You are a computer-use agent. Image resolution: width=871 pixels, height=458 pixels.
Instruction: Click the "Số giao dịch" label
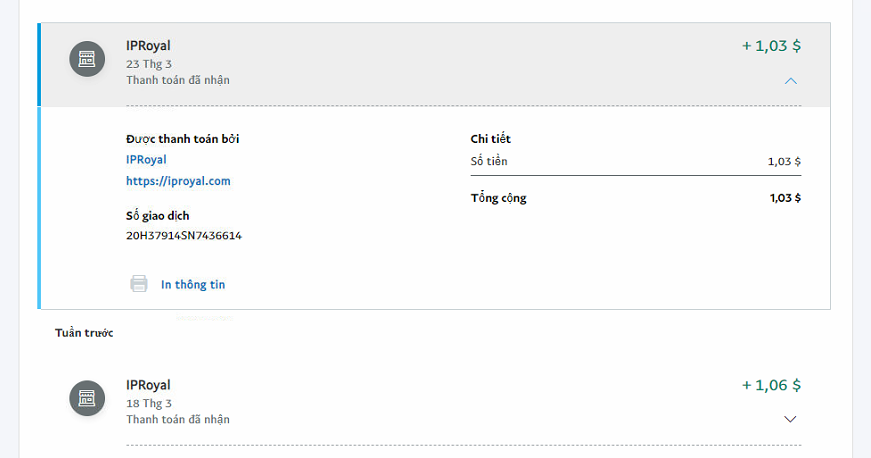157,216
